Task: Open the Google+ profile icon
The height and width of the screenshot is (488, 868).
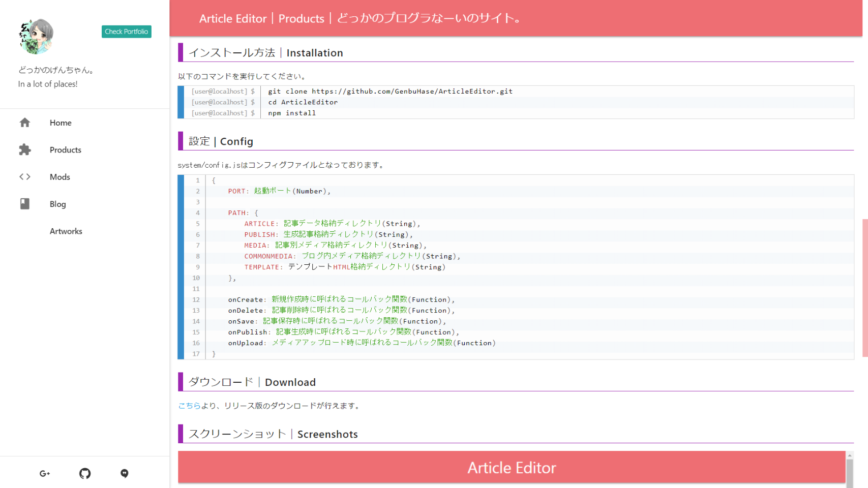Action: tap(45, 473)
